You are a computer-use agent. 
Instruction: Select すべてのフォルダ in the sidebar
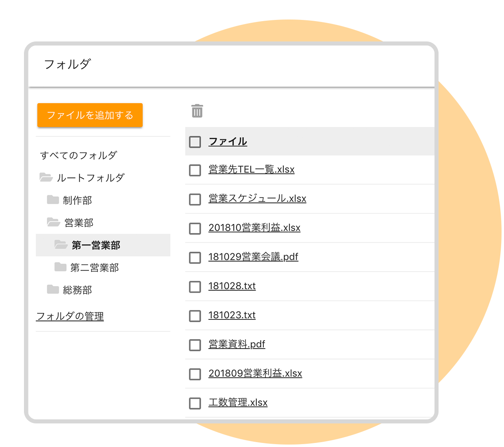[x=78, y=155]
